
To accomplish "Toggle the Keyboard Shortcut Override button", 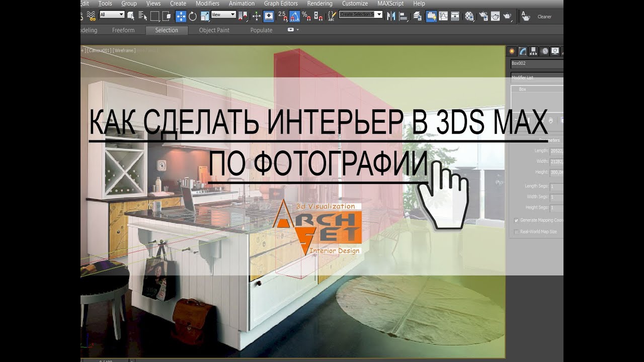I will coord(269,16).
